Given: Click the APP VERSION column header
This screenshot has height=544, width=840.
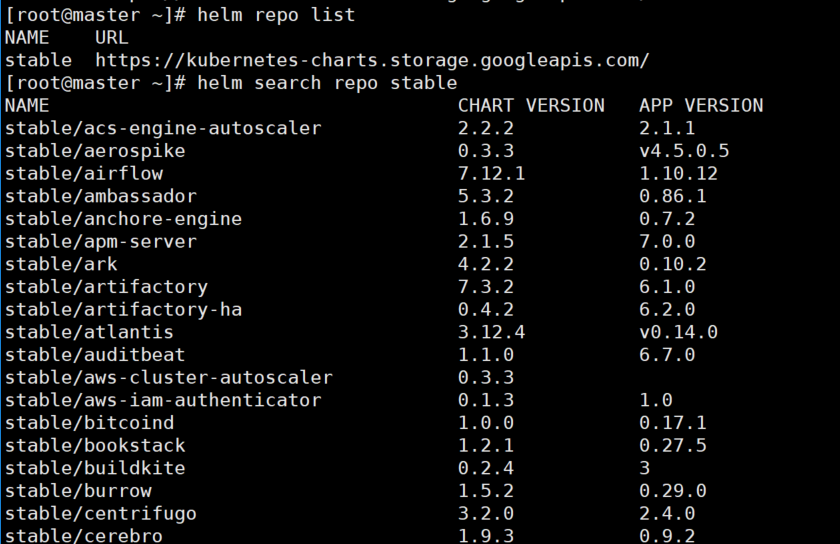Looking at the screenshot, I should coord(701,106).
